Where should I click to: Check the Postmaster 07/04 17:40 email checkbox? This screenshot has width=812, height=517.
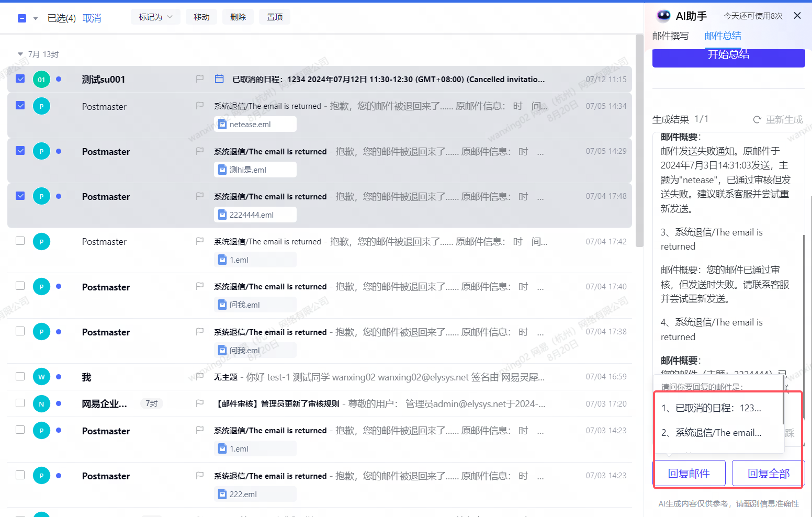click(x=20, y=286)
